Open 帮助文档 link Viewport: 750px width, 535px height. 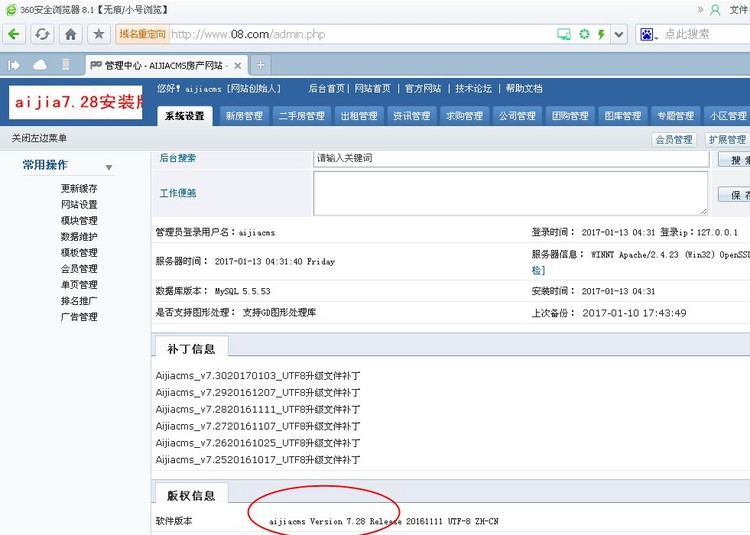tap(524, 88)
